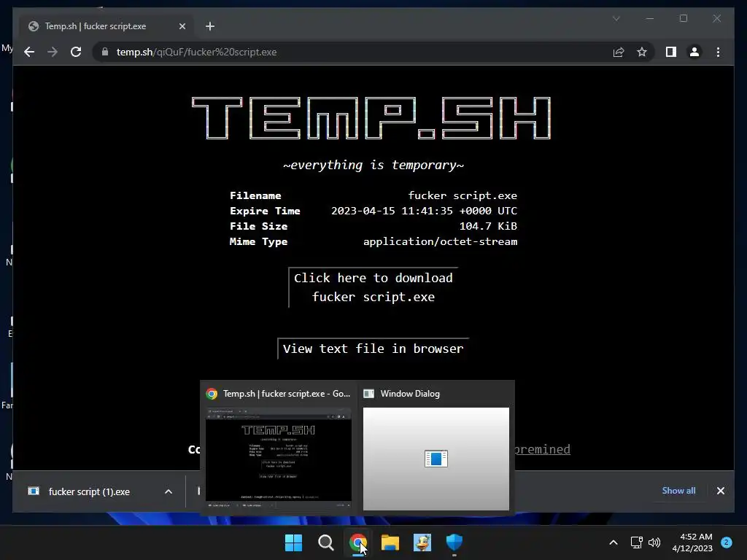Select the Temp.sh fucker script.exe tab
Viewport: 747px width, 560px height.
pyautogui.click(x=107, y=26)
